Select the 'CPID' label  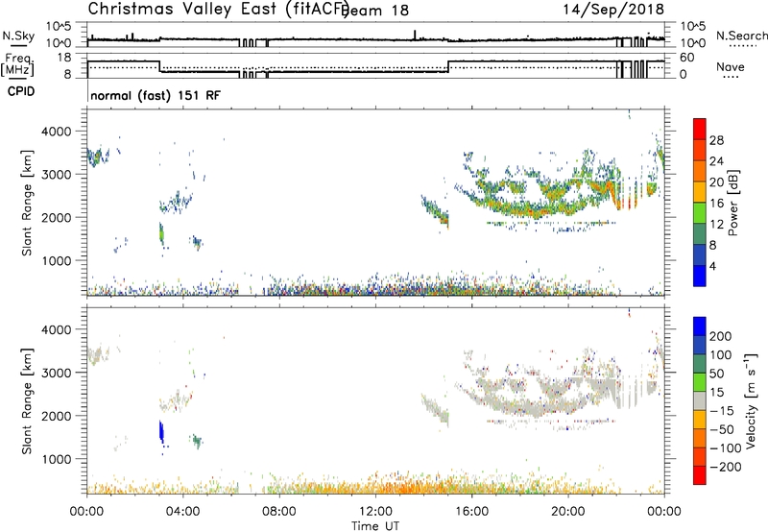tap(21, 91)
